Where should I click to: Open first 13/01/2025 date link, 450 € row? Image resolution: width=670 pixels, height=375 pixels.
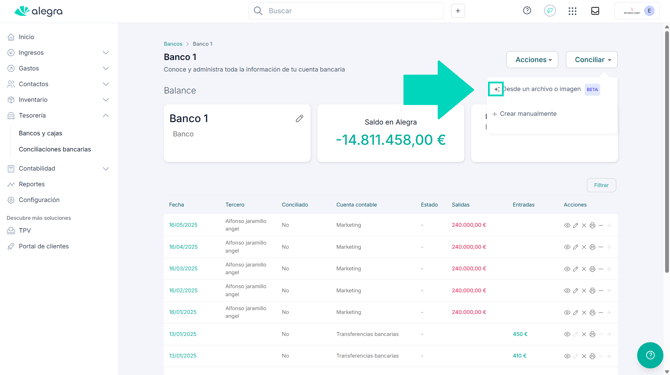pos(182,334)
